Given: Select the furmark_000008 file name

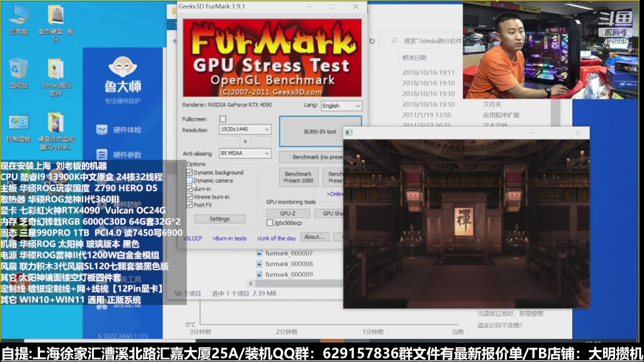Looking at the screenshot, I should 289,264.
